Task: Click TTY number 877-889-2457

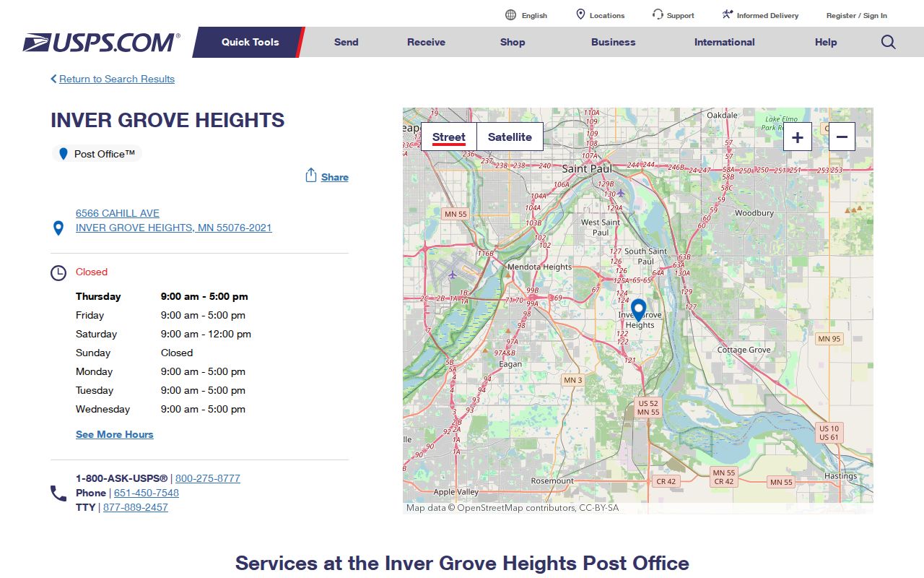Action: 136,507
